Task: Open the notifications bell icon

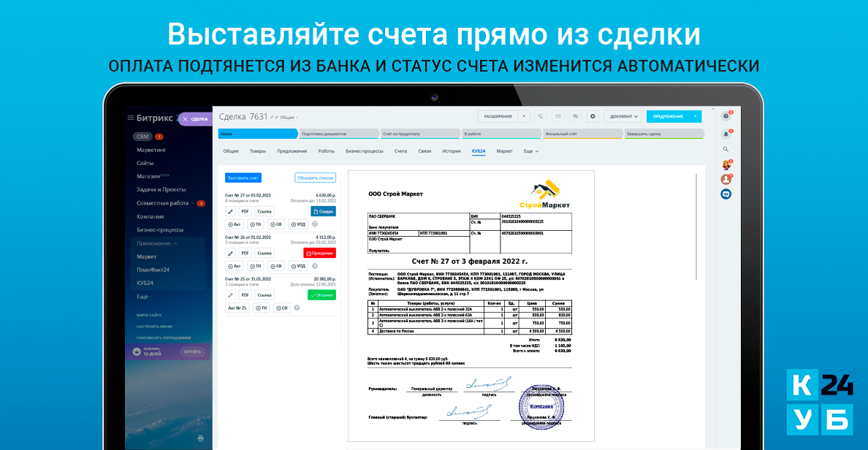Action: pyautogui.click(x=726, y=134)
